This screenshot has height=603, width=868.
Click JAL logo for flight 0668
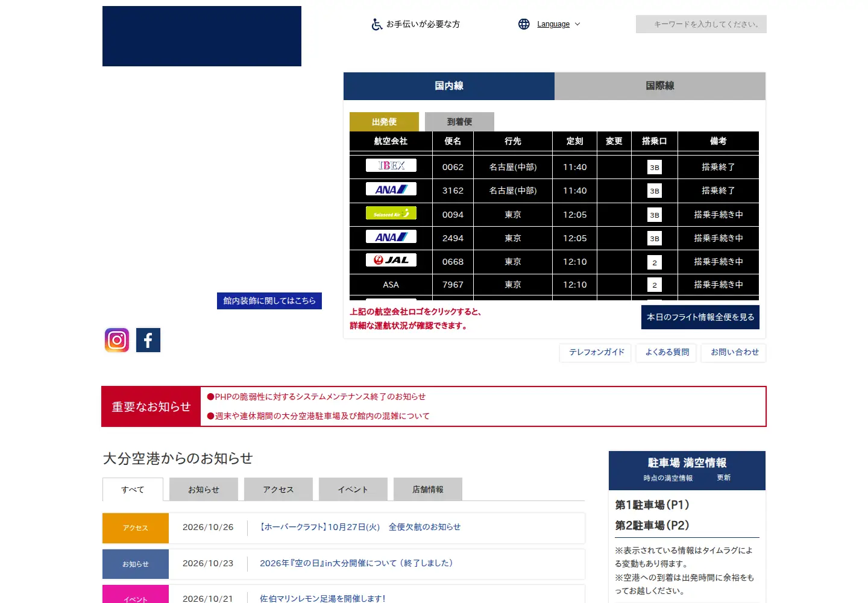[391, 260]
